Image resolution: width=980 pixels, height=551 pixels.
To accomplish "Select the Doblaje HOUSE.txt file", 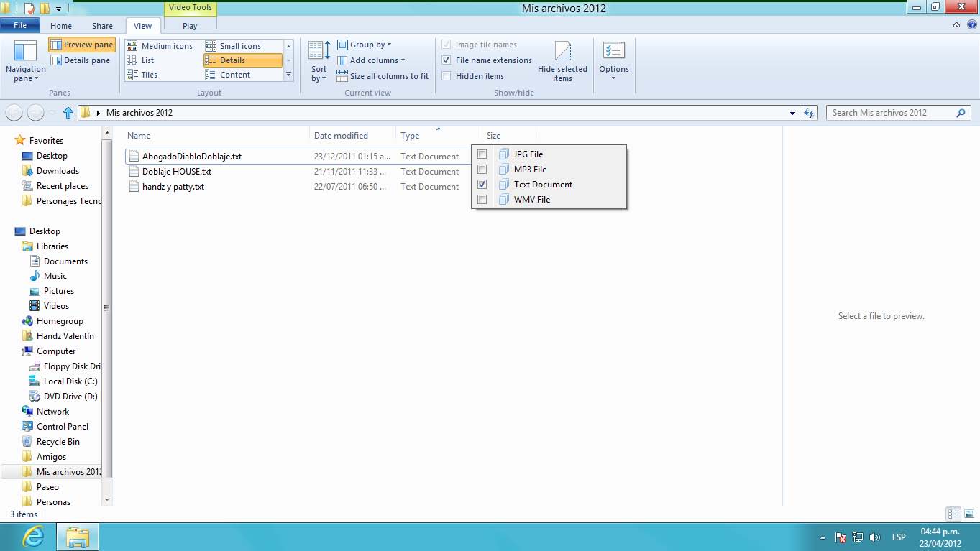I will 176,172.
